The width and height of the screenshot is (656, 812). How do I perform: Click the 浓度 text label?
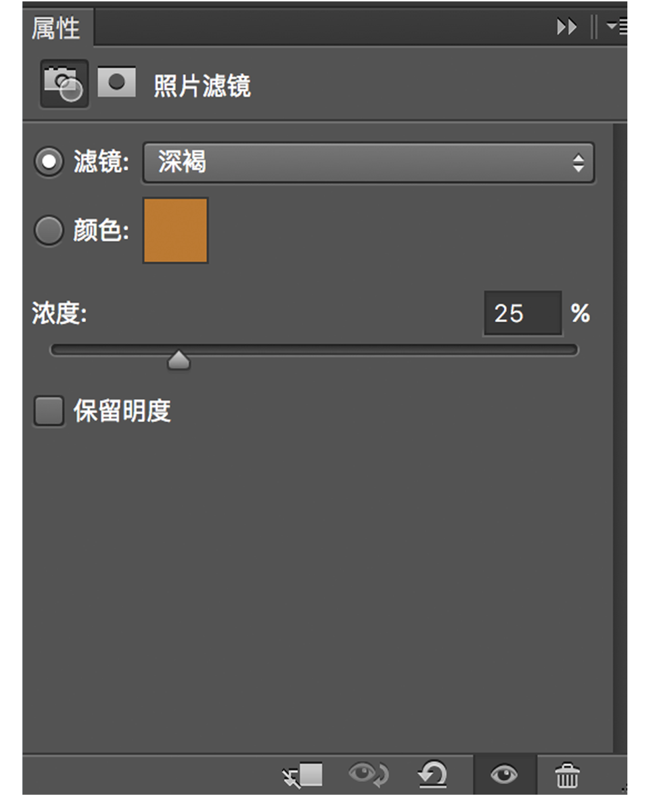tap(59, 313)
